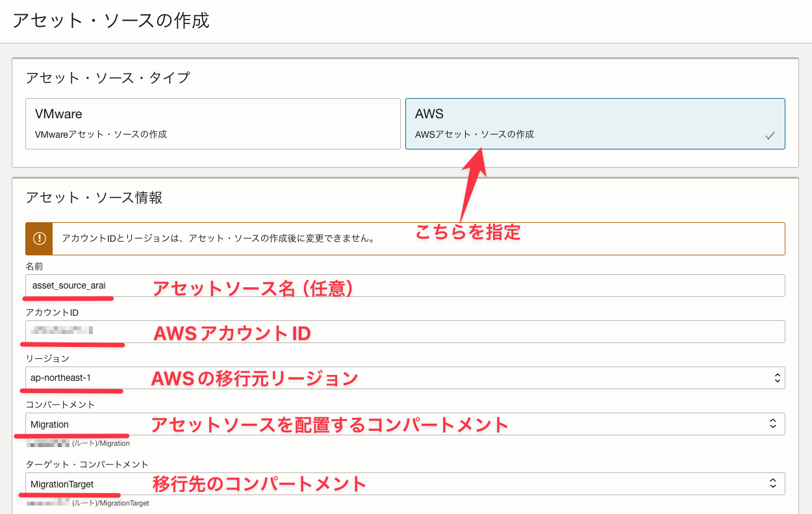Click the warning icon in the notice banner
The image size is (812, 514).
click(x=39, y=238)
